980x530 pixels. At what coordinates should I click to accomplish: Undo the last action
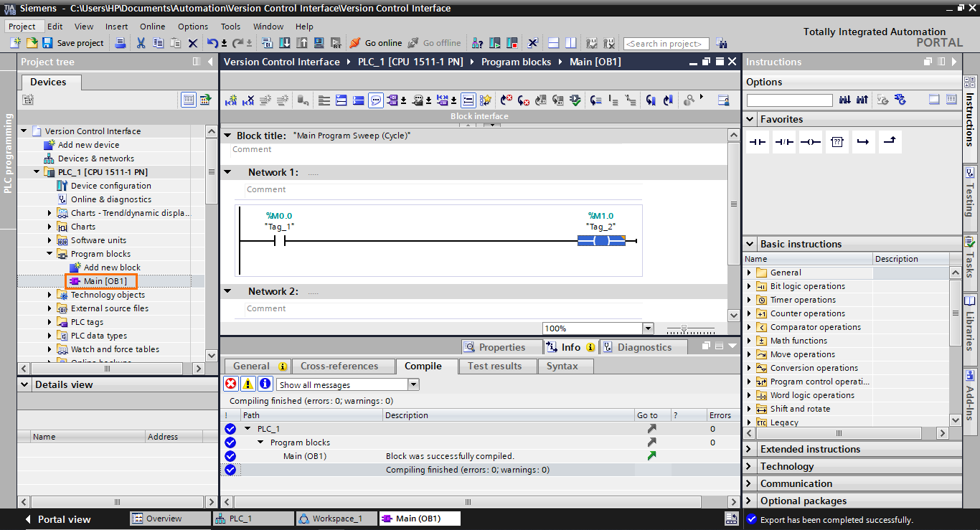tap(213, 43)
